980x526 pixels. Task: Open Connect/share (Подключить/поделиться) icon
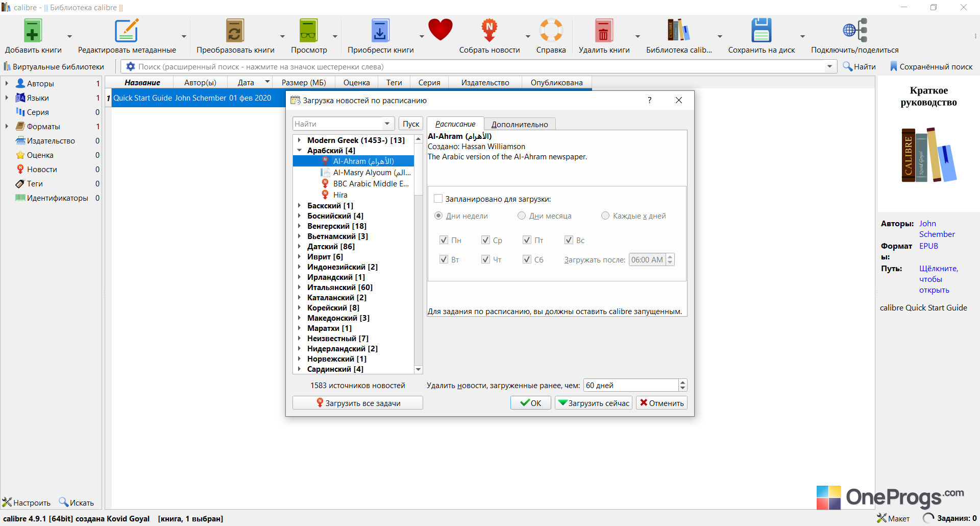(854, 31)
